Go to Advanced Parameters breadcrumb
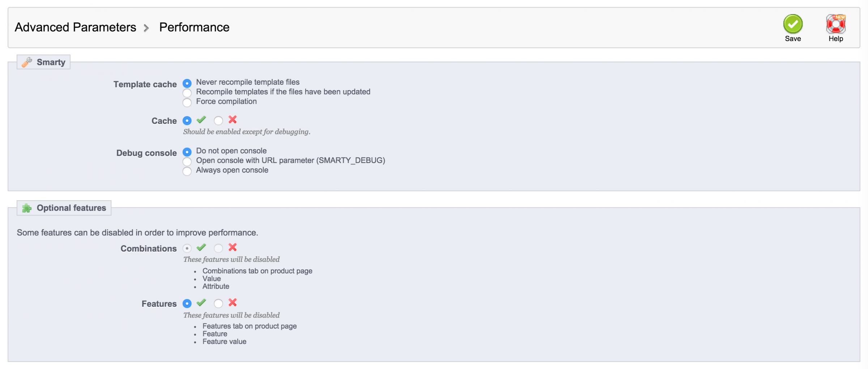This screenshot has width=868, height=369. point(75,28)
